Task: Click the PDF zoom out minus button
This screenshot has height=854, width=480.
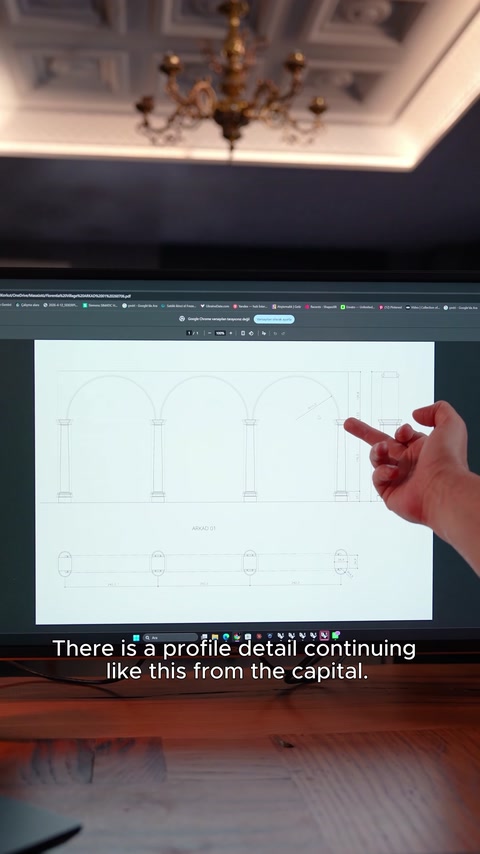Action: pos(210,333)
